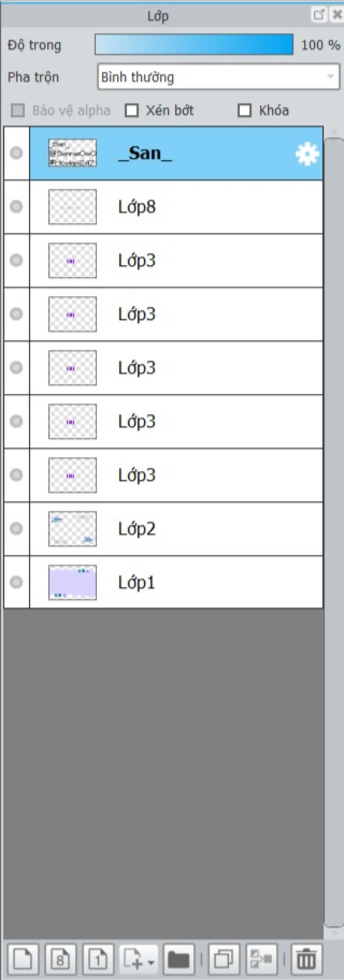Toggle visibility of Lớp8 layer
This screenshot has height=980, width=344.
click(x=16, y=207)
